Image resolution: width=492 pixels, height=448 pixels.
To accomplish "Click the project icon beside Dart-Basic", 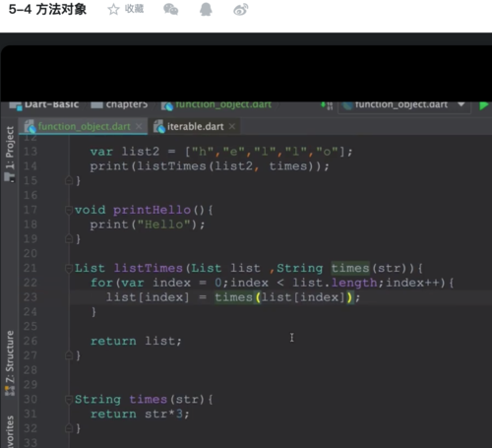I will [x=16, y=105].
